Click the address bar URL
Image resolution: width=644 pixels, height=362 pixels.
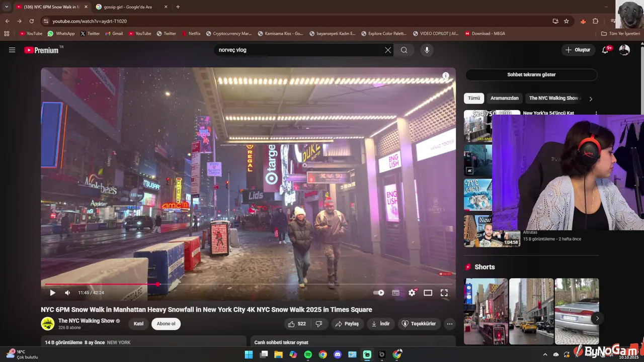(x=90, y=21)
